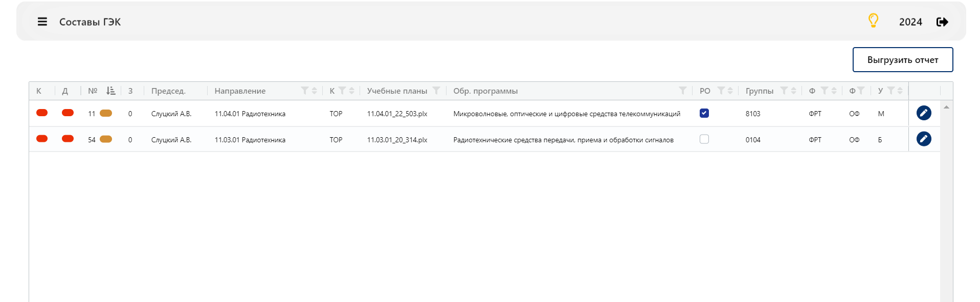980x302 pixels.
Task: Toggle sort arrows on У column
Action: pyautogui.click(x=900, y=91)
